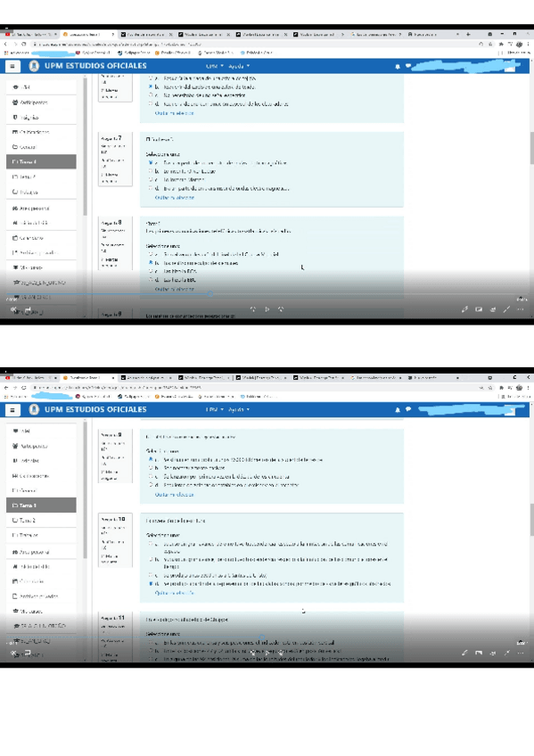Click the blue progress handle on the upper video timeline
The height and width of the screenshot is (756, 534).
(x=210, y=293)
